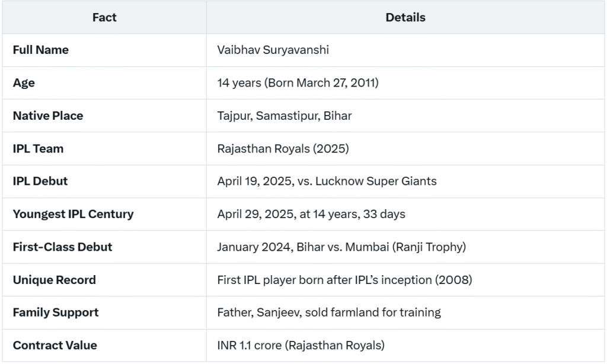Click the debut vs. Lucknow Super Giants text
Viewport: 607px width, 364px height.
pyautogui.click(x=327, y=181)
